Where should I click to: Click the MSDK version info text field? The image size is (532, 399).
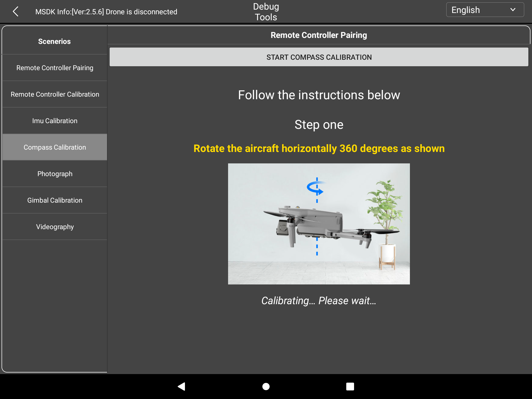point(107,11)
